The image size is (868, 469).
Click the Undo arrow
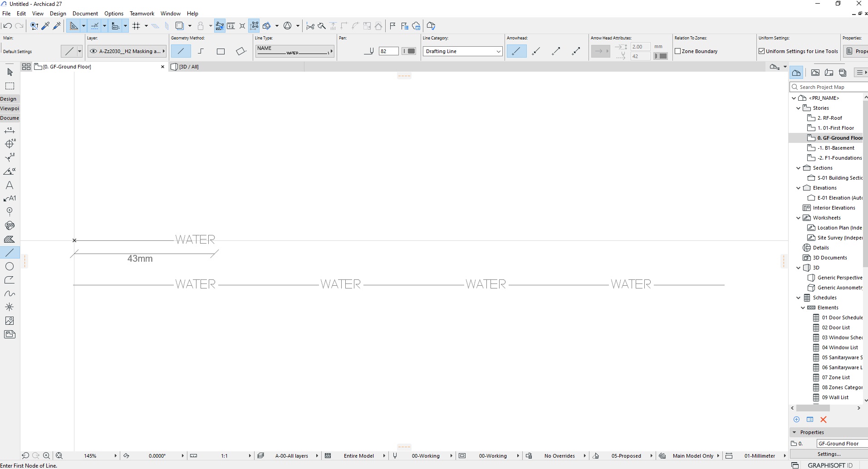tap(7, 26)
